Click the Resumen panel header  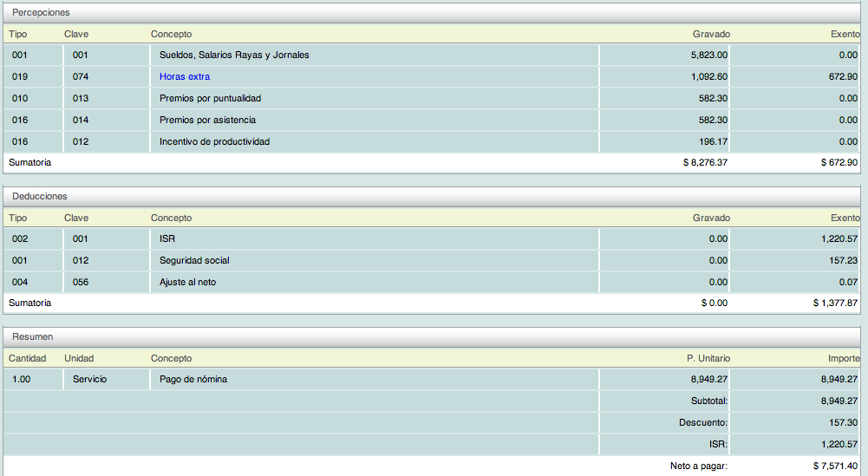pos(33,336)
